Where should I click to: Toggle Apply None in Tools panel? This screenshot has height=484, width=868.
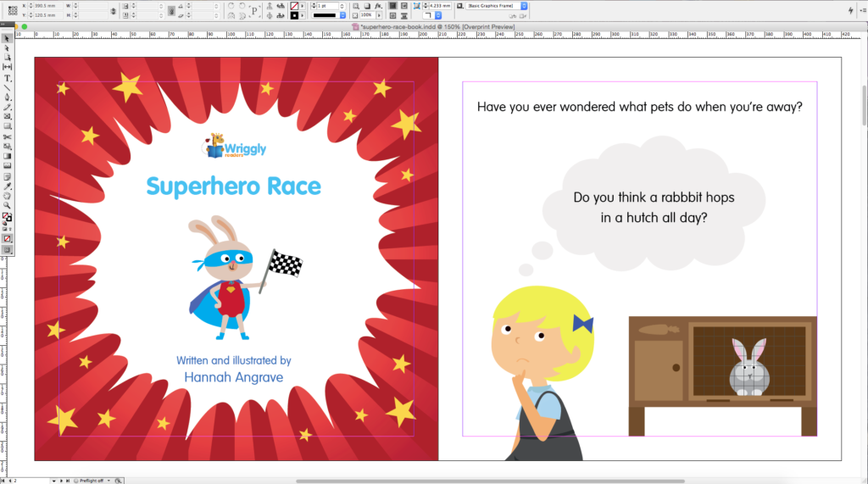(7, 239)
